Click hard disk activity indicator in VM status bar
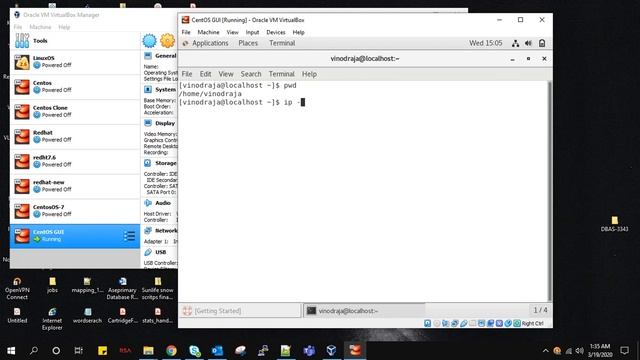Screen dimensions: 640x360 pyautogui.click(x=427, y=323)
